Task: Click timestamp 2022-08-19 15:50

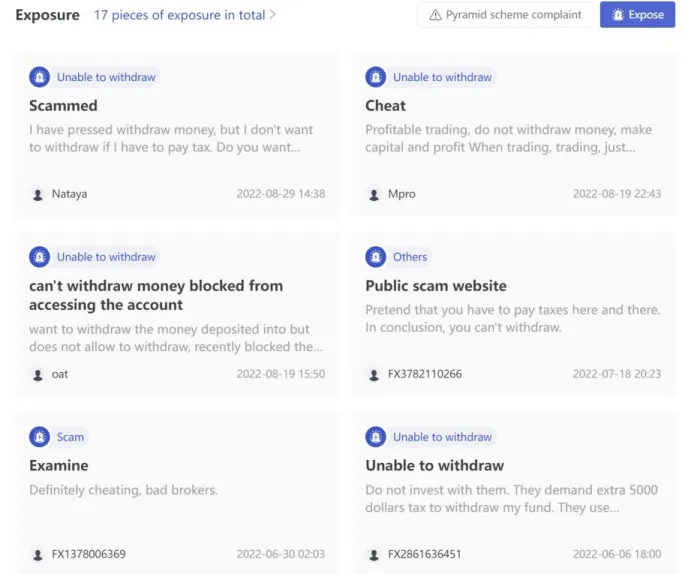Action: coord(281,374)
